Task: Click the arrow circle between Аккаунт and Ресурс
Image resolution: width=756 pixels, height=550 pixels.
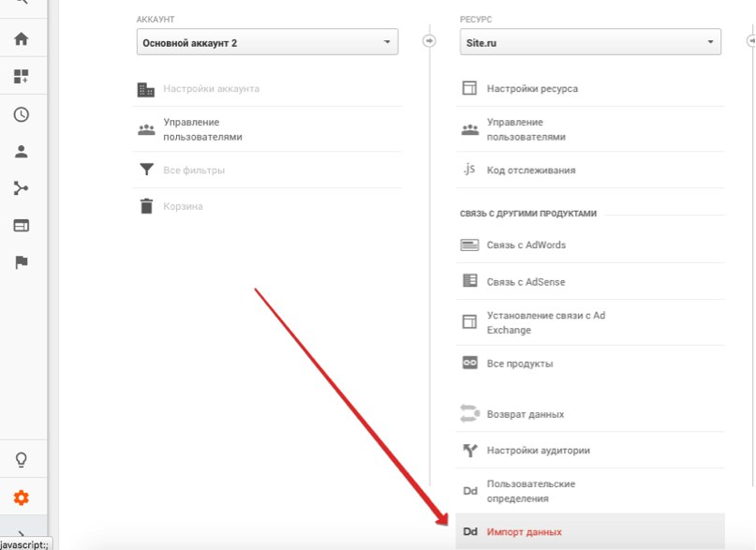Action: click(429, 41)
